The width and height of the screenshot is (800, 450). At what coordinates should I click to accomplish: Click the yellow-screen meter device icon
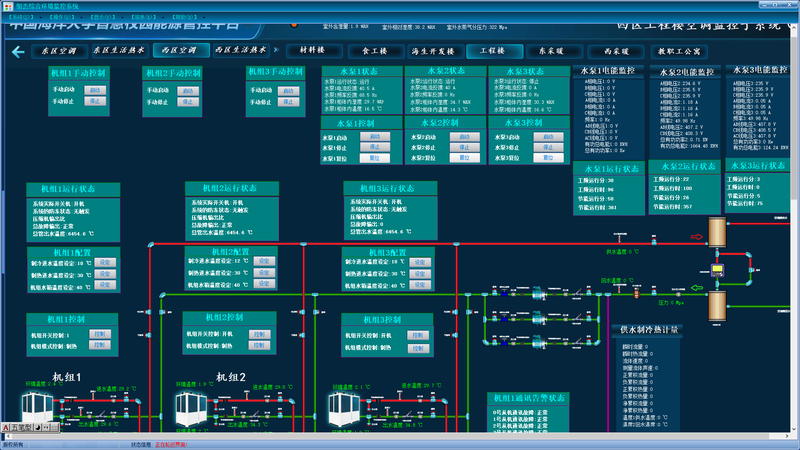click(x=717, y=269)
